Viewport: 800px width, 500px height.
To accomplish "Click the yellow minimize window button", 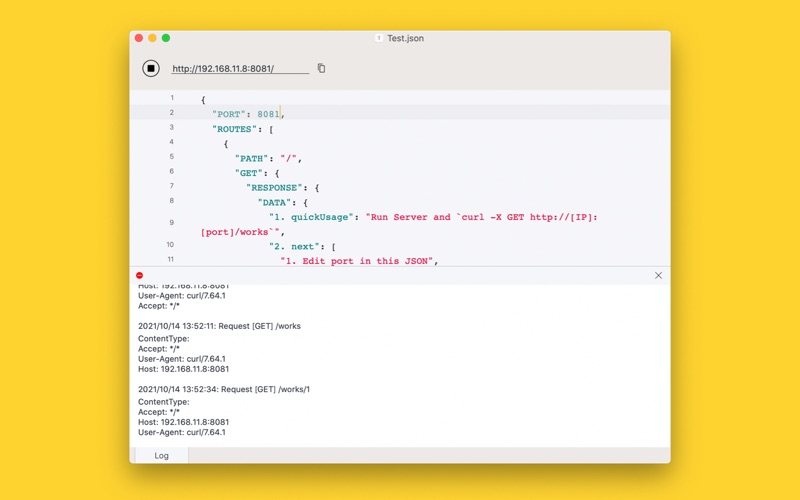I will (152, 38).
